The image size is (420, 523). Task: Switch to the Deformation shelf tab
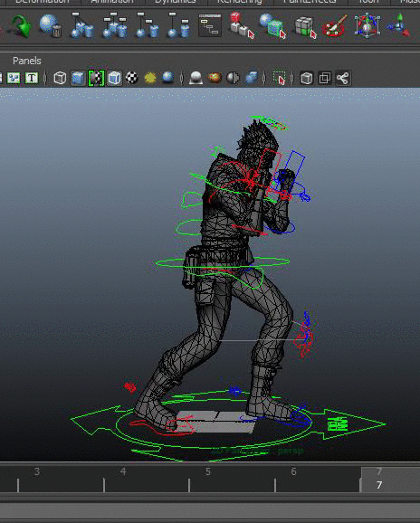(x=42, y=2)
